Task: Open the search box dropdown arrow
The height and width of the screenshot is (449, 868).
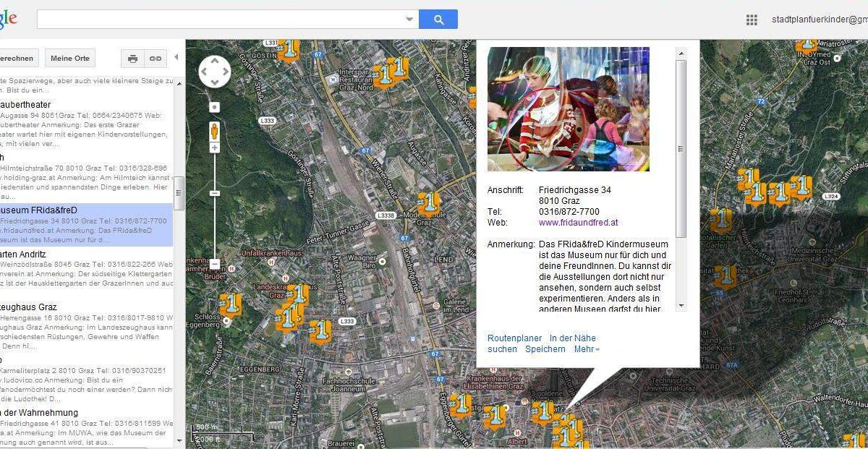Action: (x=409, y=20)
